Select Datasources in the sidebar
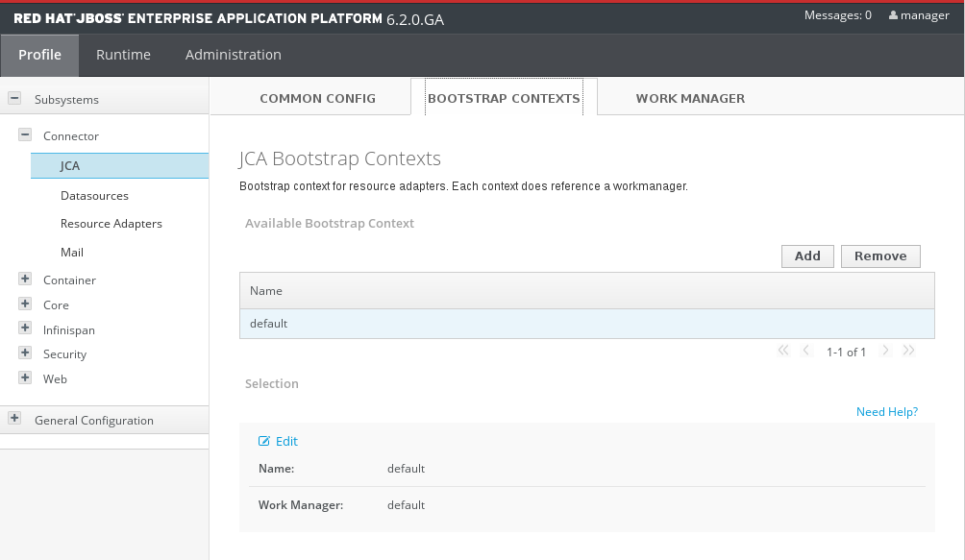The width and height of the screenshot is (965, 560). 94,196
